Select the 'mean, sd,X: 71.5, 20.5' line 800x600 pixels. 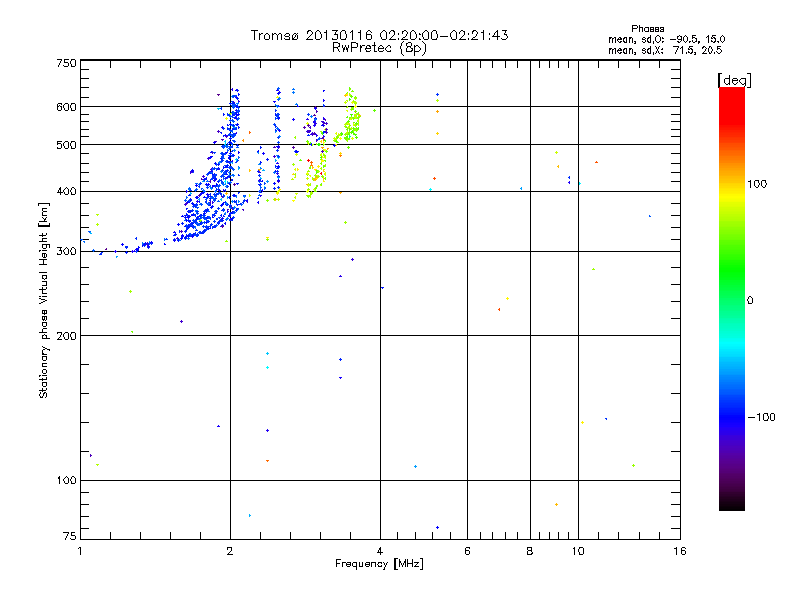pos(665,51)
